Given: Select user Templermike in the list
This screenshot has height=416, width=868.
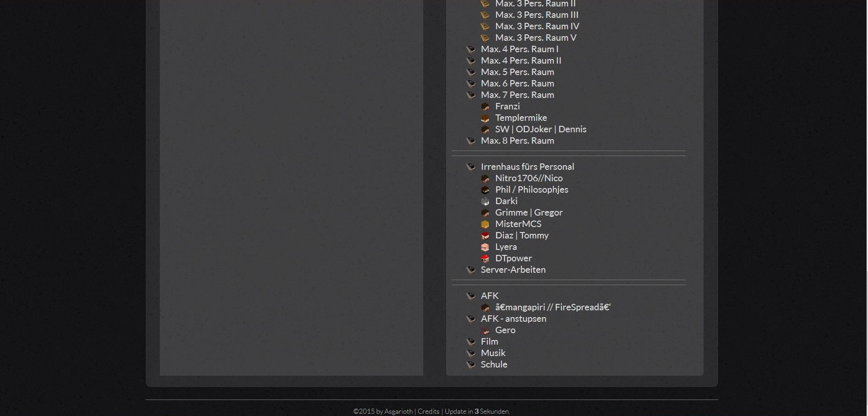Looking at the screenshot, I should pos(521,118).
